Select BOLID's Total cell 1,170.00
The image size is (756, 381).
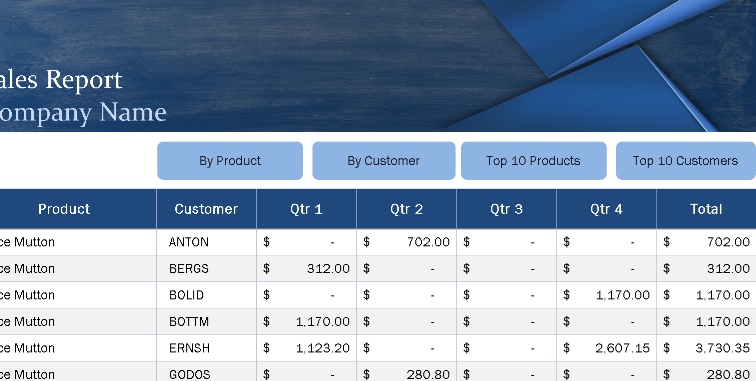[706, 295]
